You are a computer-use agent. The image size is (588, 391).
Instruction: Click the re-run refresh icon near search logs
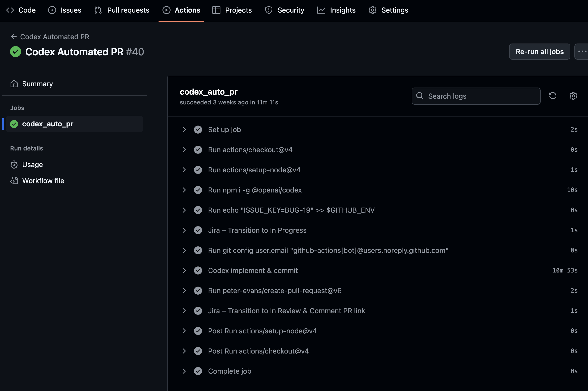pyautogui.click(x=553, y=96)
